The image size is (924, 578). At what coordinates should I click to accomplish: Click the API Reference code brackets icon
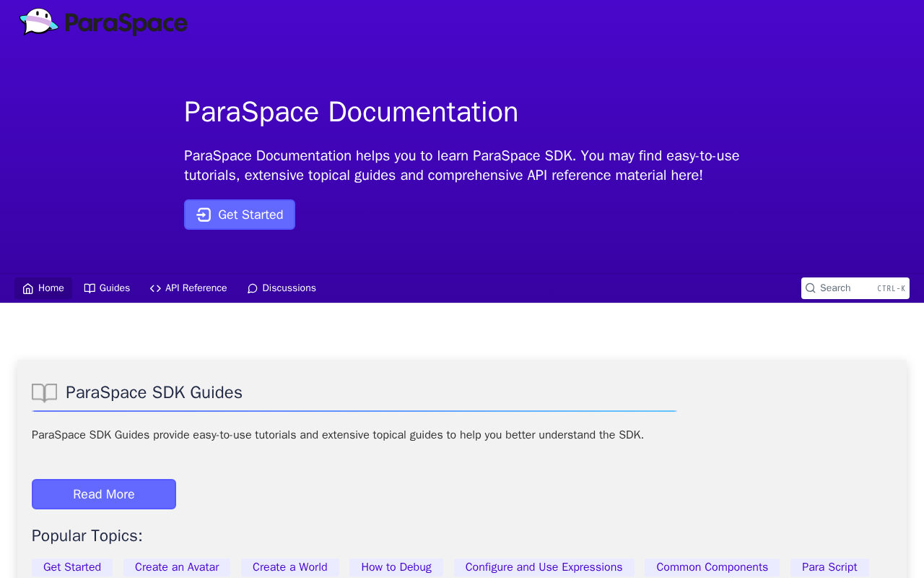point(155,288)
